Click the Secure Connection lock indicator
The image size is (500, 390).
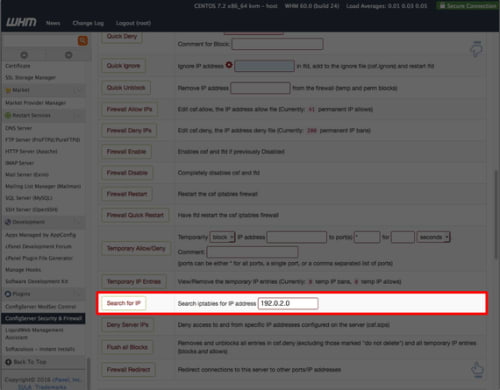(x=468, y=6)
